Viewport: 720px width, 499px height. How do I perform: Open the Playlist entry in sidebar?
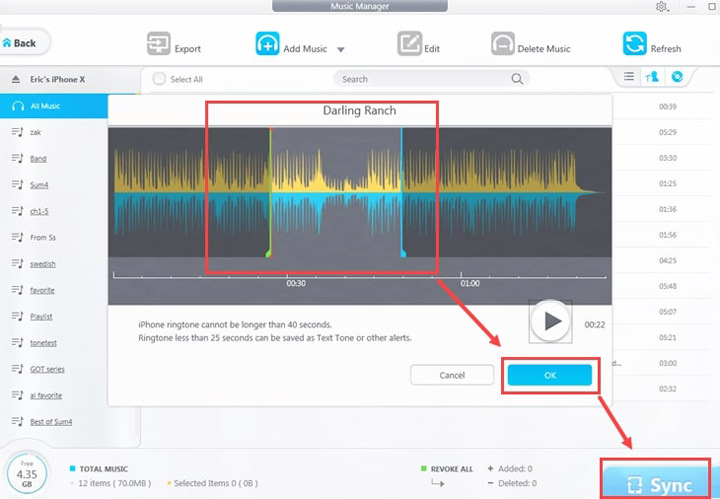coord(41,316)
